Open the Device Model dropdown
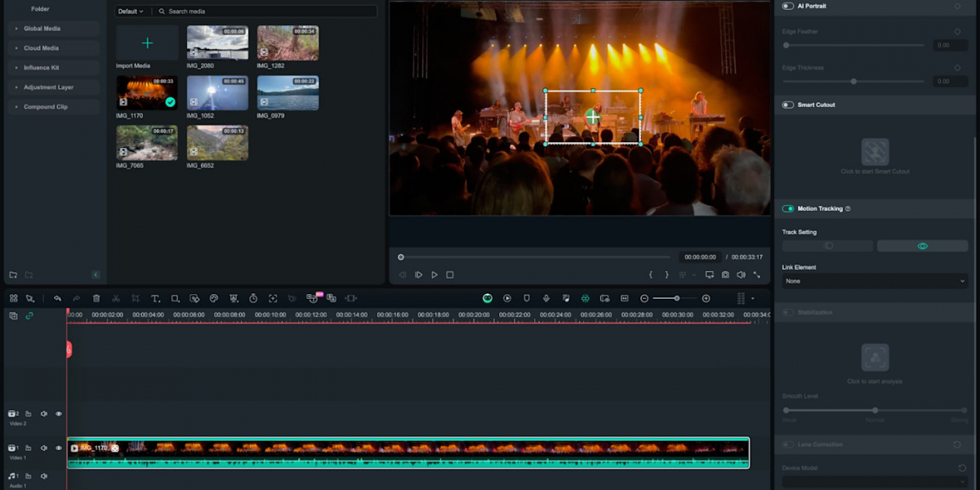980x490 pixels. coord(875,482)
